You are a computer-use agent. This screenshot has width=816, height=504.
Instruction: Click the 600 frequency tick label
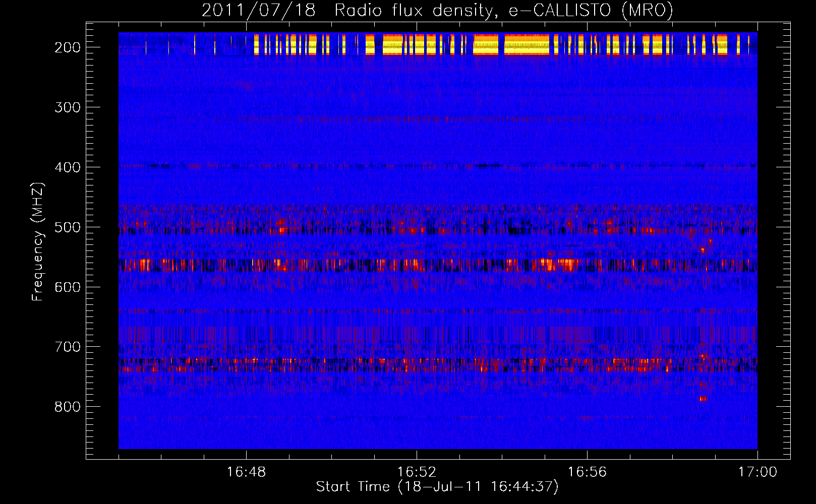coord(68,287)
